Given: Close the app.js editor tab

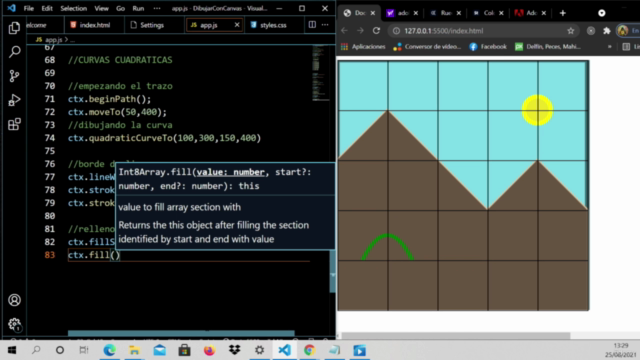Looking at the screenshot, I should click(237, 25).
